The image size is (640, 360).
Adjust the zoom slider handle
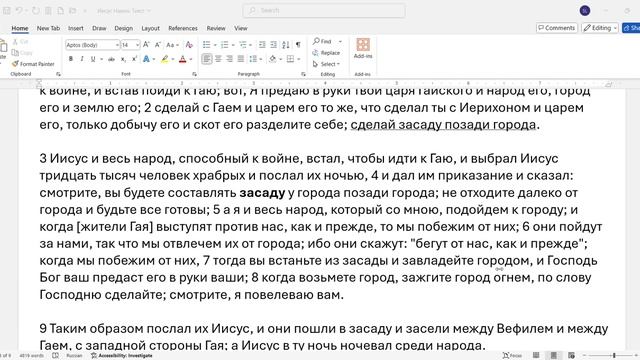coord(614,356)
